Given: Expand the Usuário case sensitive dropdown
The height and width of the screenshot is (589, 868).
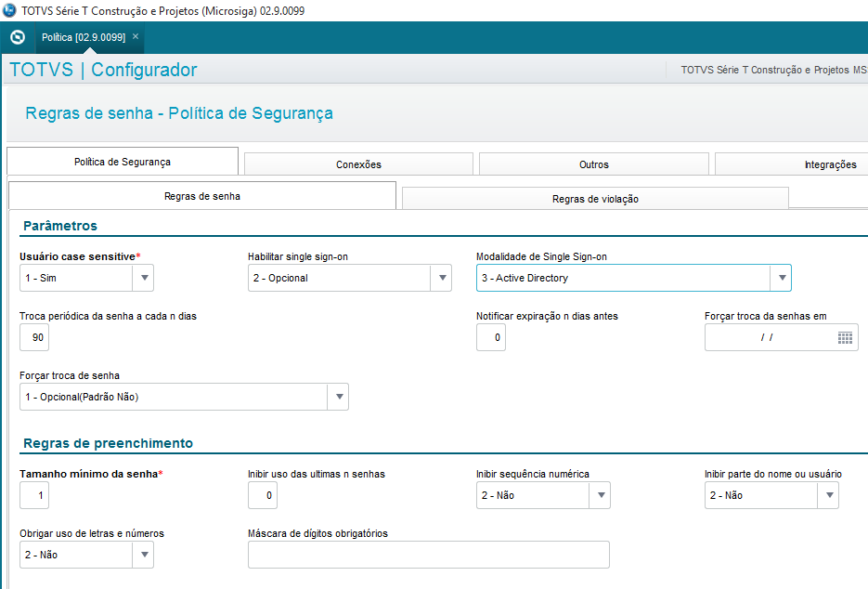Looking at the screenshot, I should 144,278.
